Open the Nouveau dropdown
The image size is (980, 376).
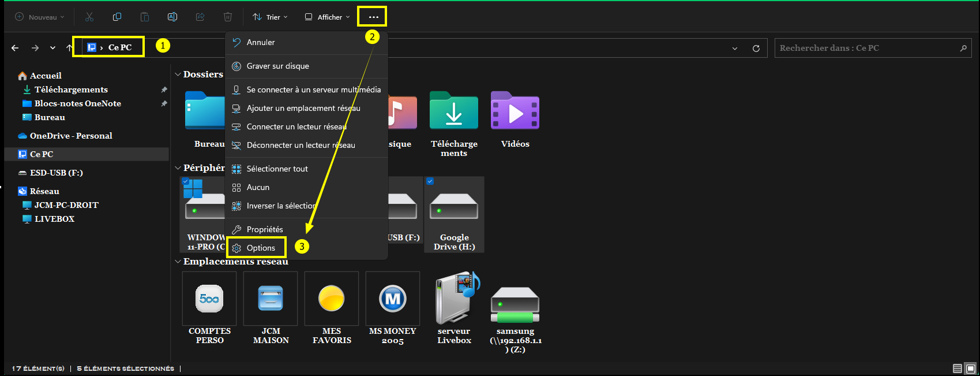(x=40, y=17)
